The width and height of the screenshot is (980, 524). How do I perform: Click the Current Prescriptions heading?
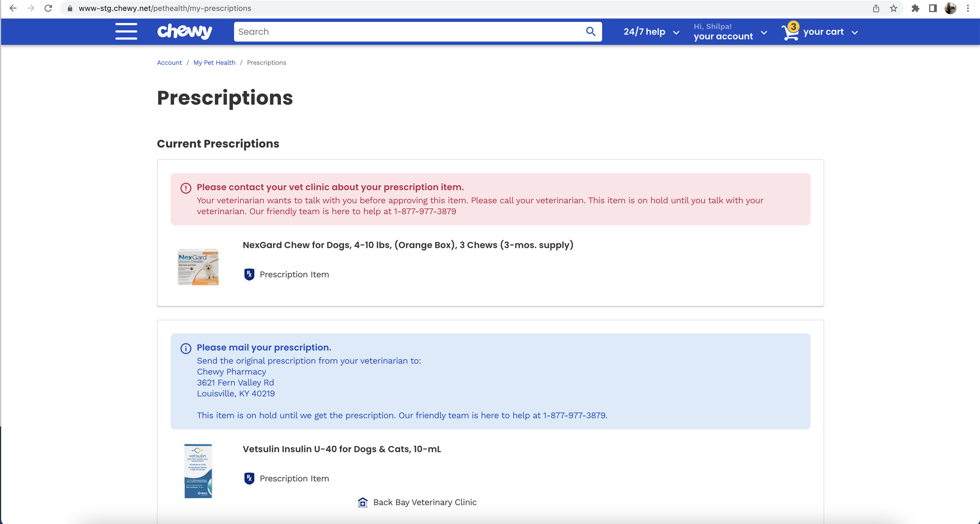218,144
